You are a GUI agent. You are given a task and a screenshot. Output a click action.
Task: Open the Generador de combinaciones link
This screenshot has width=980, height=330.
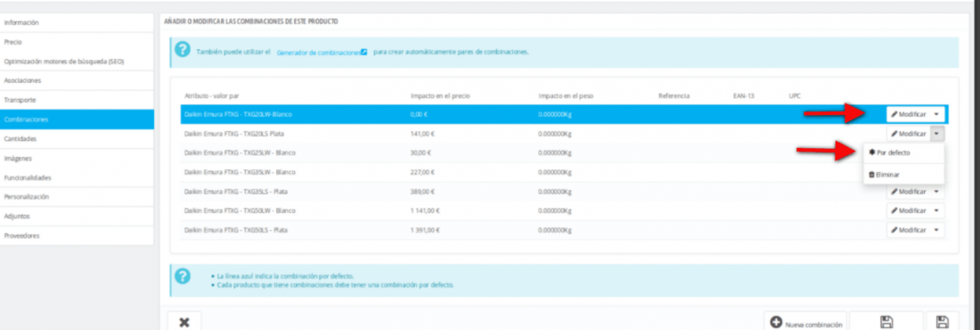tap(322, 53)
